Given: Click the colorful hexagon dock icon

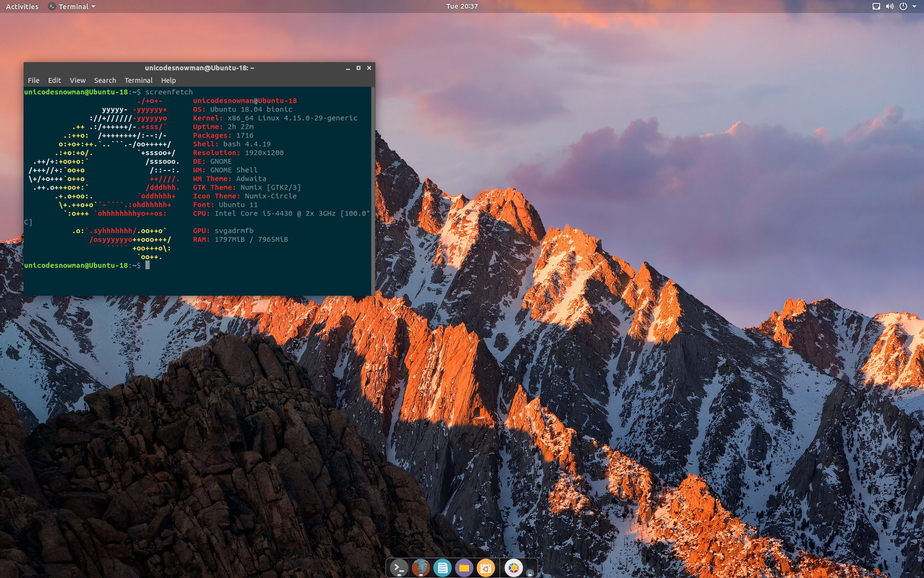Looking at the screenshot, I should (513, 568).
